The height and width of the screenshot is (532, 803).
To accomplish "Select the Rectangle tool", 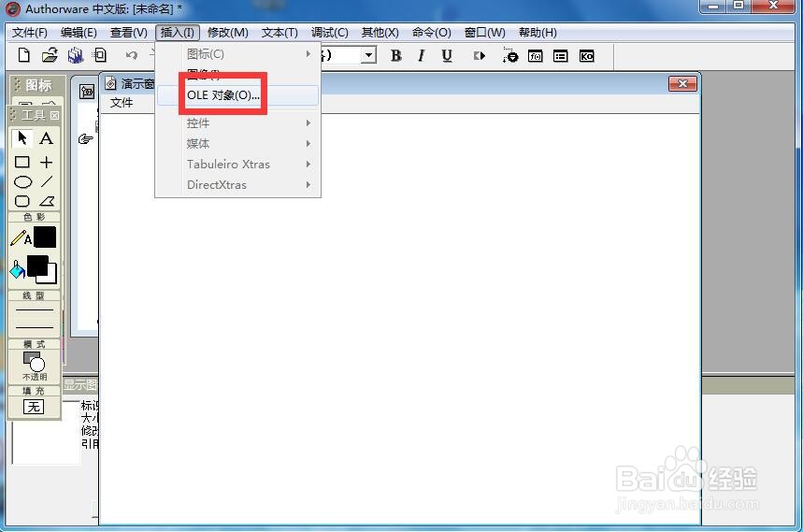I will pos(22,163).
